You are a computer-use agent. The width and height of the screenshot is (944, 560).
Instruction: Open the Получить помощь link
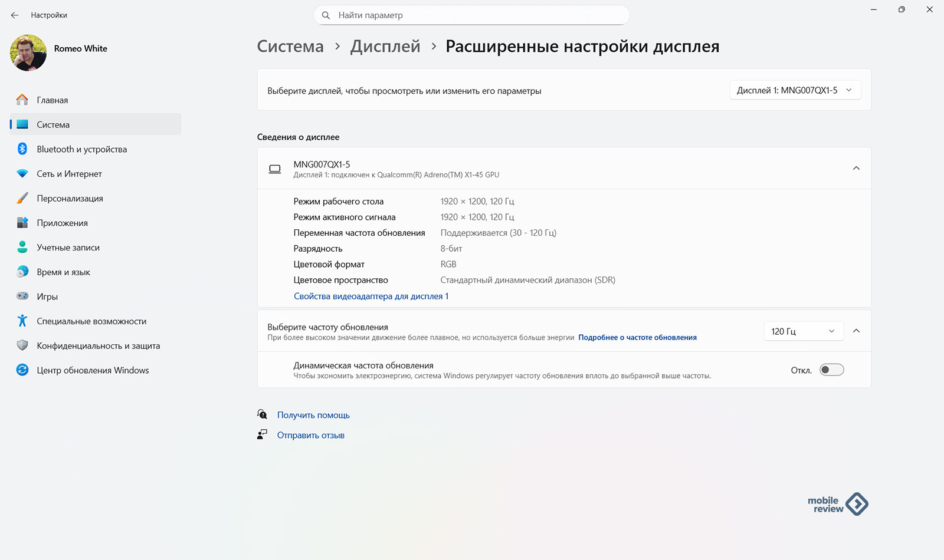click(313, 416)
